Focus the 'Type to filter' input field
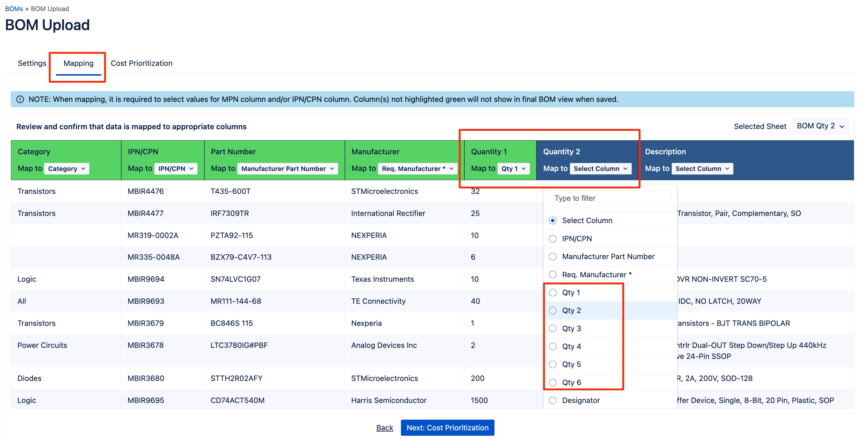Image resolution: width=868 pixels, height=439 pixels. tap(610, 198)
